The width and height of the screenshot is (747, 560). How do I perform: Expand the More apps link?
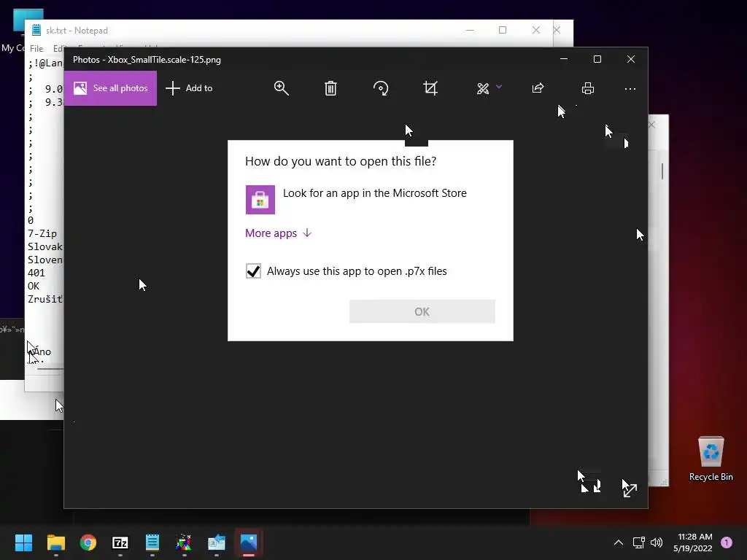coord(278,233)
